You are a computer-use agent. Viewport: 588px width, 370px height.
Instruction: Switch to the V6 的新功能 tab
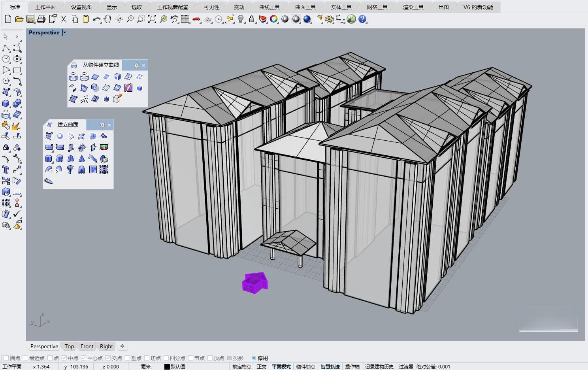pos(478,7)
